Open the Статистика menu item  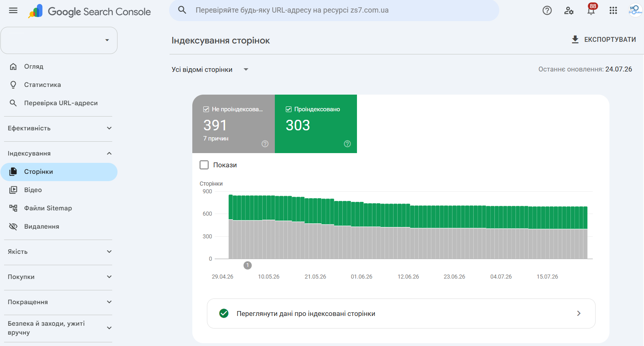click(59, 84)
